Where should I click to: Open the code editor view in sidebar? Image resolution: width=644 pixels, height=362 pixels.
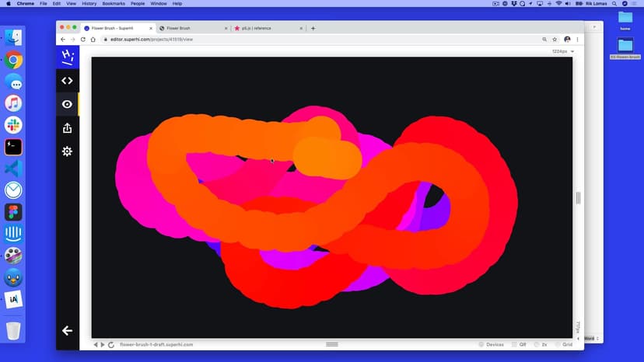pos(67,80)
